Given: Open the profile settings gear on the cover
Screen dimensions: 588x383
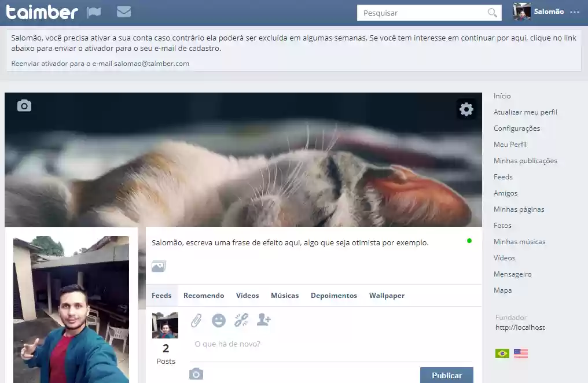Looking at the screenshot, I should [466, 109].
